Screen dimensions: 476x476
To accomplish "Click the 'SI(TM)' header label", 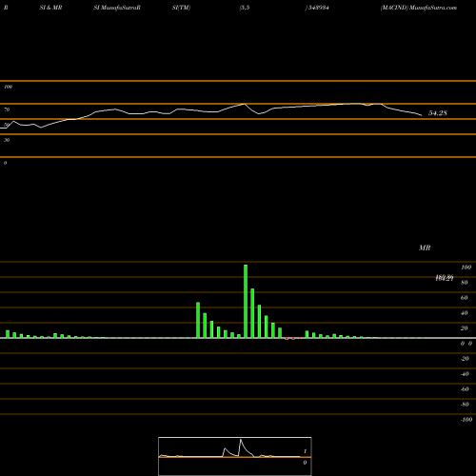I will 181,8.
